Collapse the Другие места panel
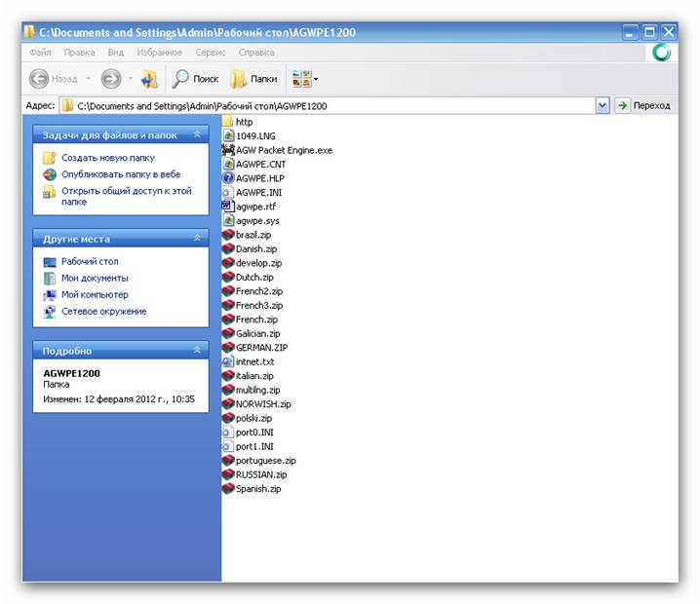Screen dimensions: 700x604 coord(197,239)
